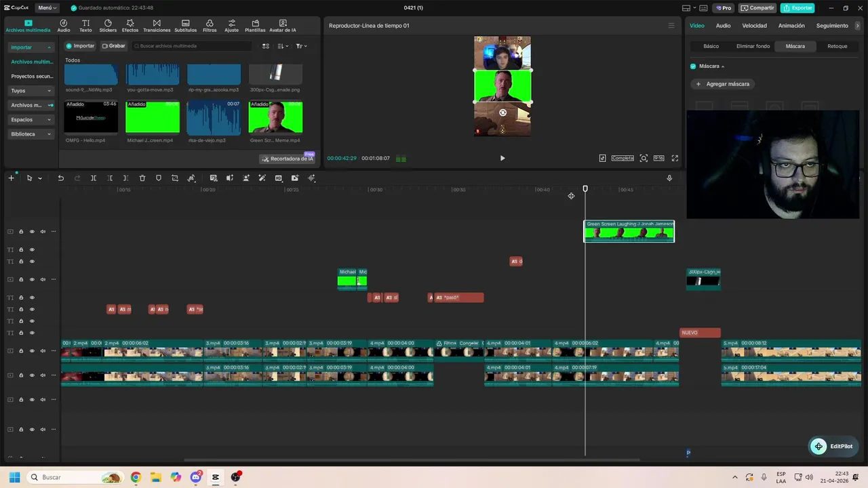Hide the track containing Michael clips
The height and width of the screenshot is (488, 868).
tap(32, 279)
